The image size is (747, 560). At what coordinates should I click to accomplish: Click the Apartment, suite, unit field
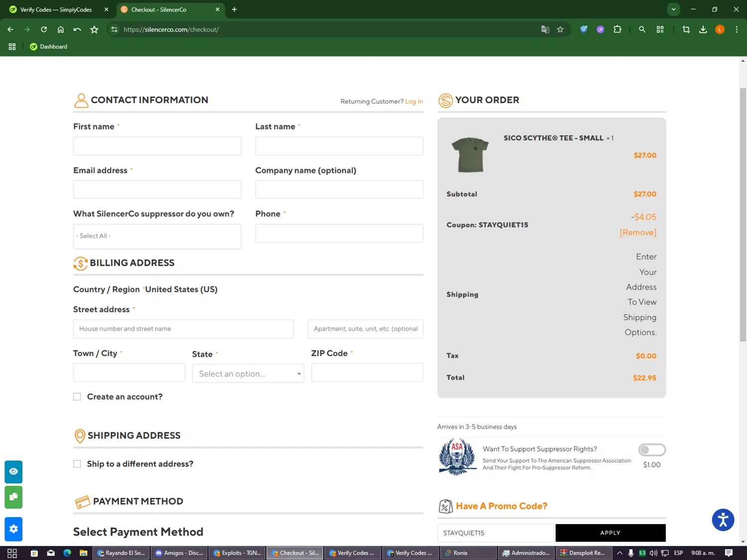(366, 329)
